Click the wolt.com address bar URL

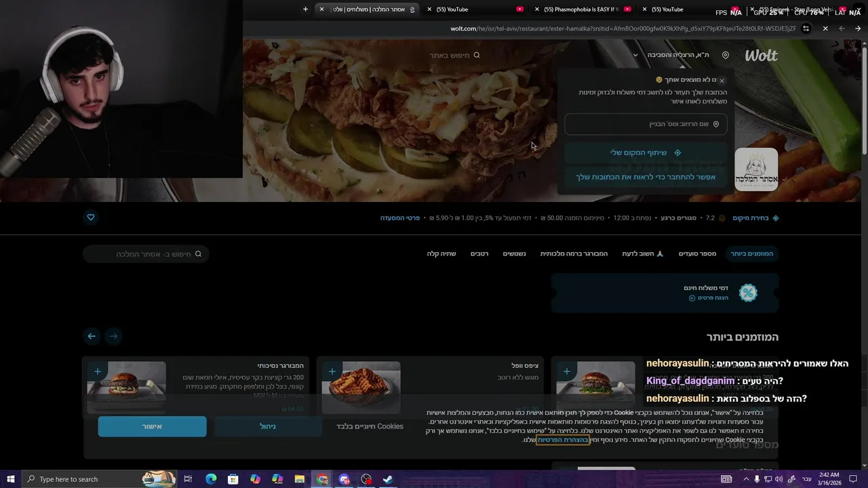[x=623, y=28]
